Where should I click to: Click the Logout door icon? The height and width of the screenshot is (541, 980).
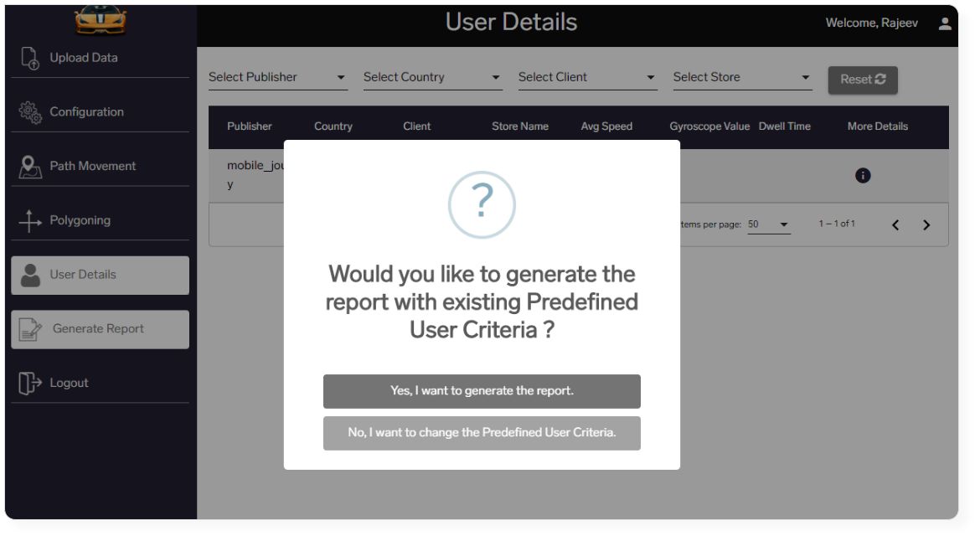point(30,383)
